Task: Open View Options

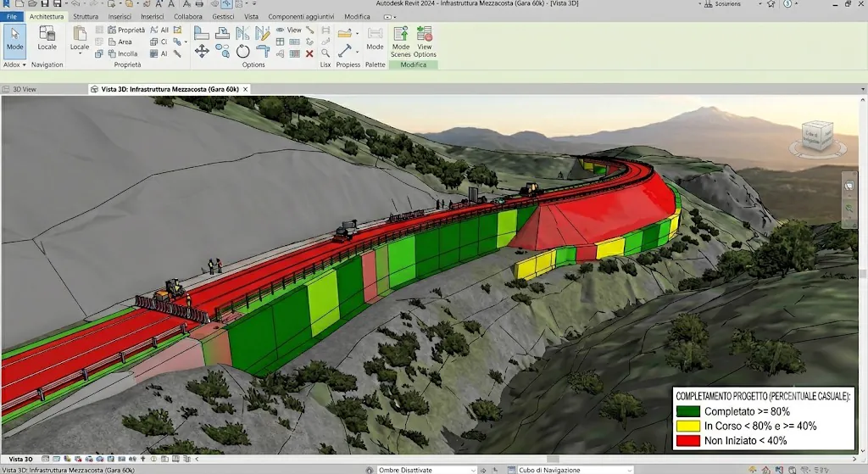Action: click(x=425, y=42)
